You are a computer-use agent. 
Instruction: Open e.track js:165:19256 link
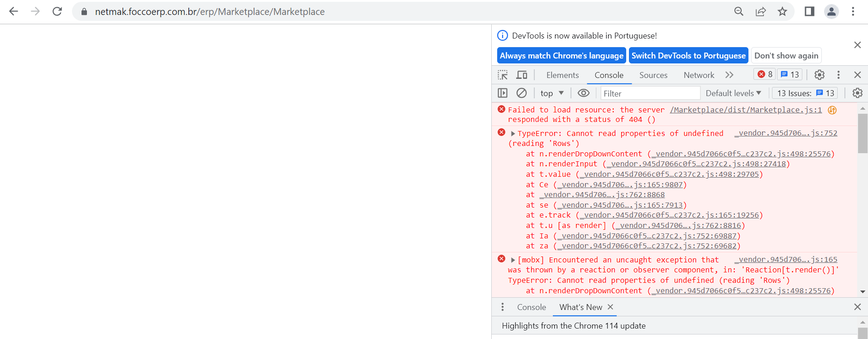[669, 215]
